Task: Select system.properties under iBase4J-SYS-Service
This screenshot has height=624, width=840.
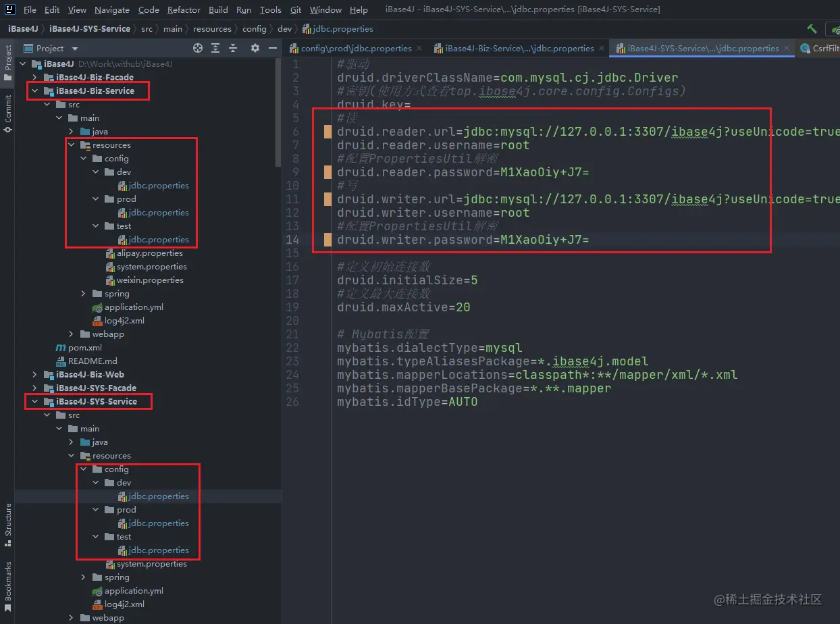Action: 152,564
